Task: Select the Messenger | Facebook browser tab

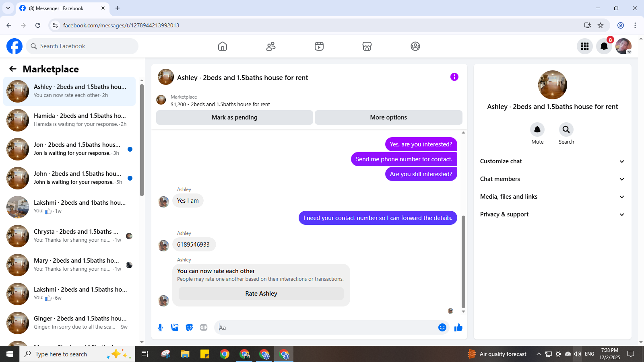Action: pyautogui.click(x=62, y=8)
